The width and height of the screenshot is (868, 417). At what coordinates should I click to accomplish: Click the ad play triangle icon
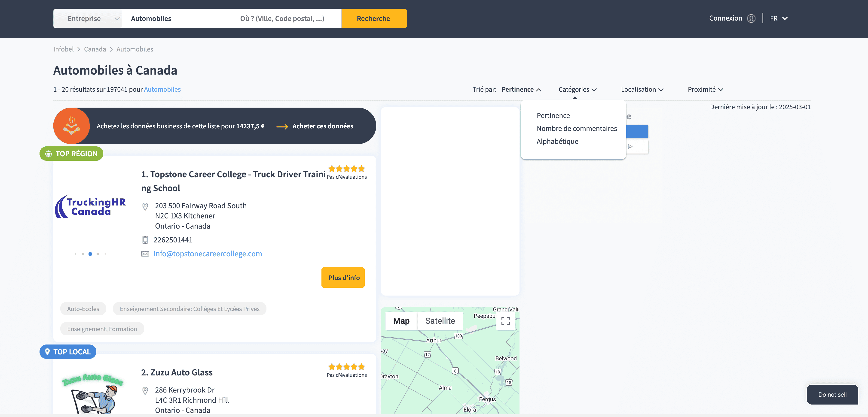(630, 147)
